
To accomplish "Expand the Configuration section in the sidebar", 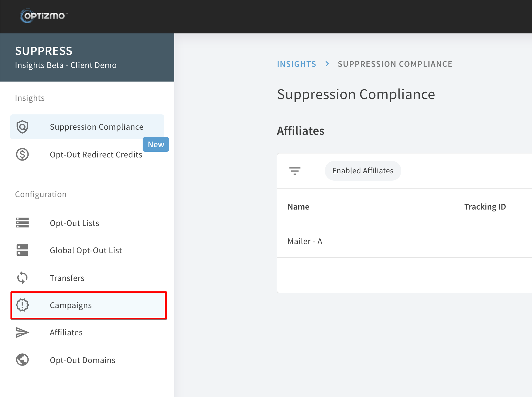I will [41, 194].
